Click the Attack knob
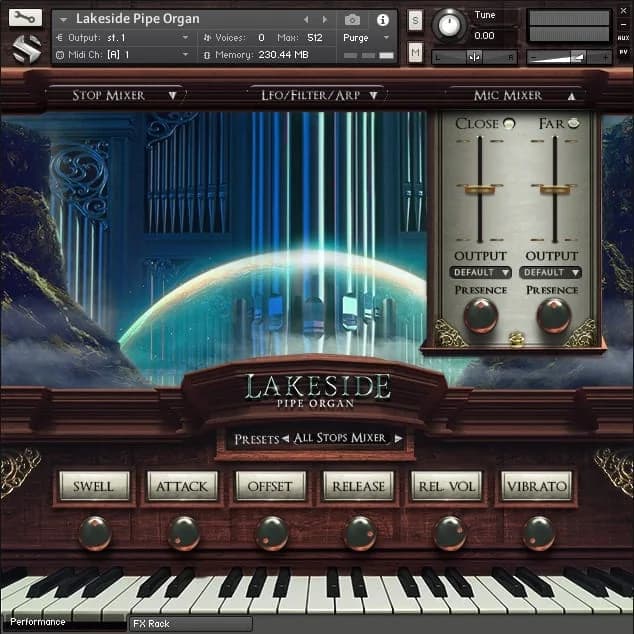Viewport: 634px width, 634px height. [x=183, y=533]
